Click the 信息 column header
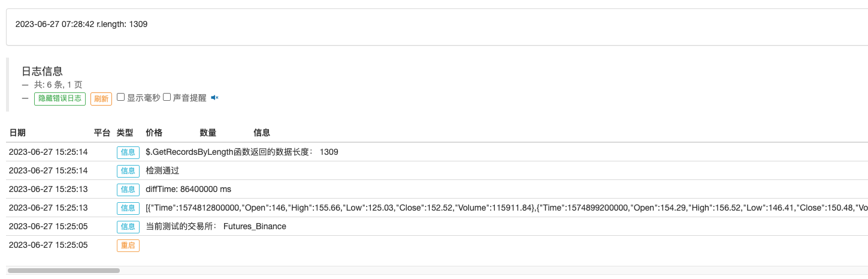This screenshot has width=868, height=279. 262,133
